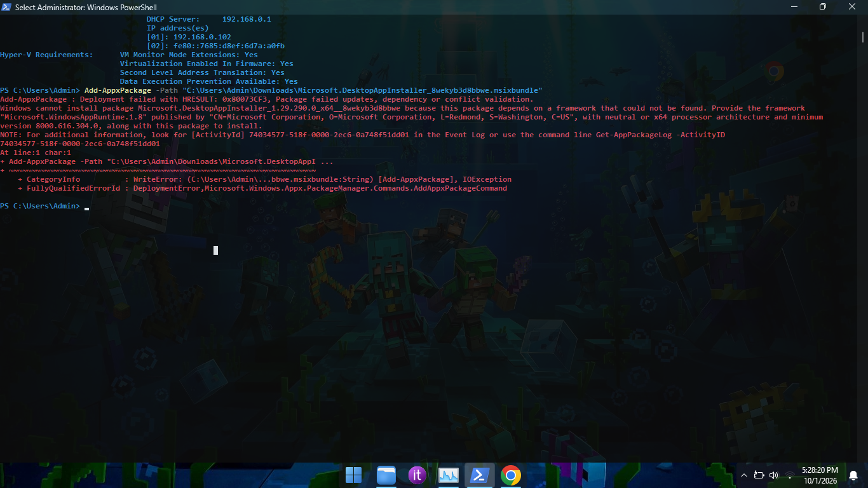The height and width of the screenshot is (488, 868).
Task: Open the Wi-Fi network tray icon
Action: pos(790,475)
